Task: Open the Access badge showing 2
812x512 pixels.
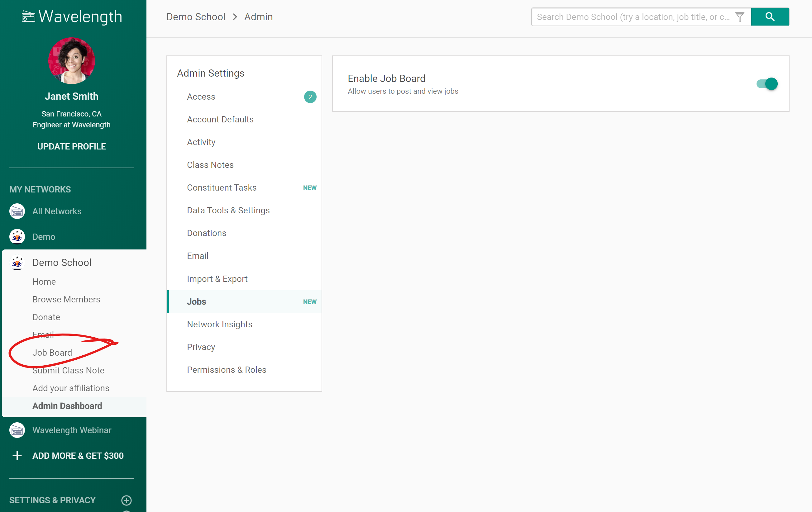Action: 310,97
